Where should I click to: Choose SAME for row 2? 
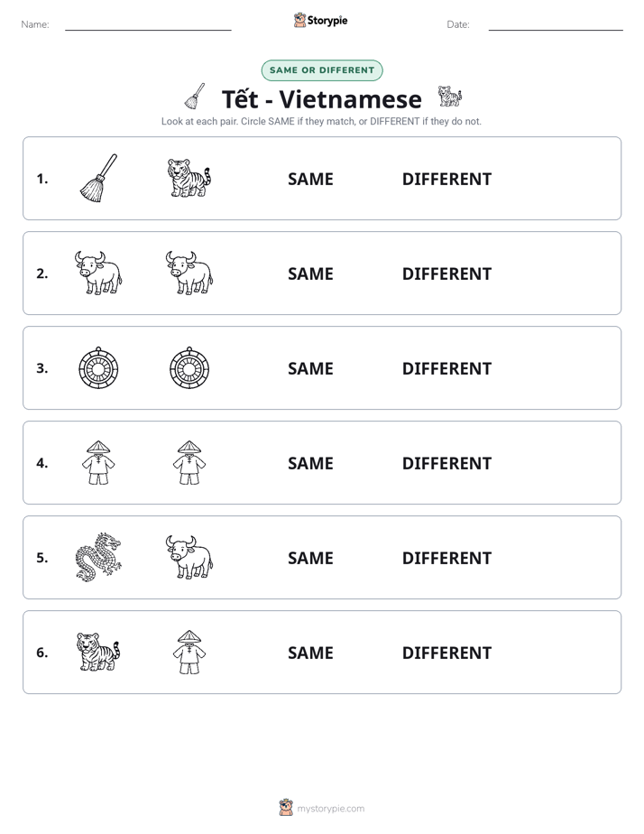(x=310, y=273)
